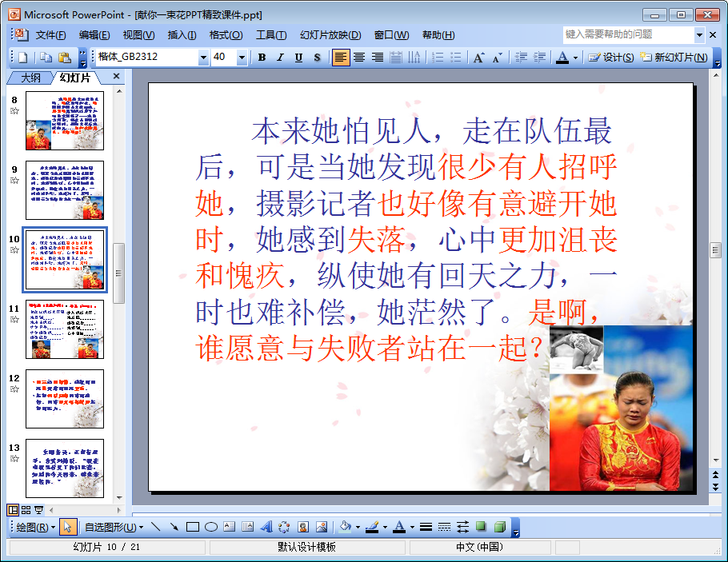Click Increase Indent icon

[539, 58]
